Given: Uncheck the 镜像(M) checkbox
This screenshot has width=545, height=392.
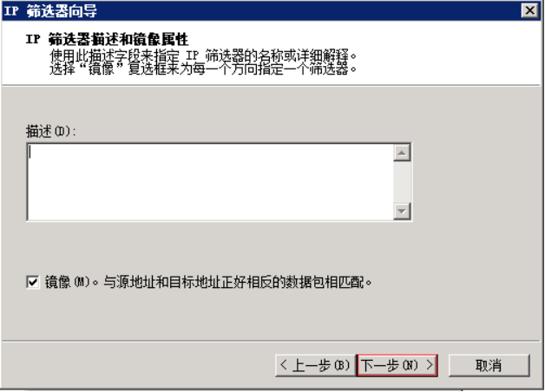Looking at the screenshot, I should pyautogui.click(x=33, y=282).
